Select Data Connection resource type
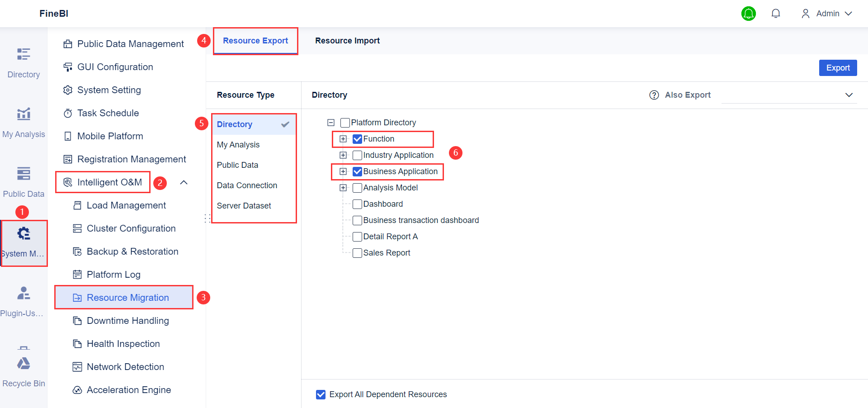The height and width of the screenshot is (408, 868). (x=247, y=185)
